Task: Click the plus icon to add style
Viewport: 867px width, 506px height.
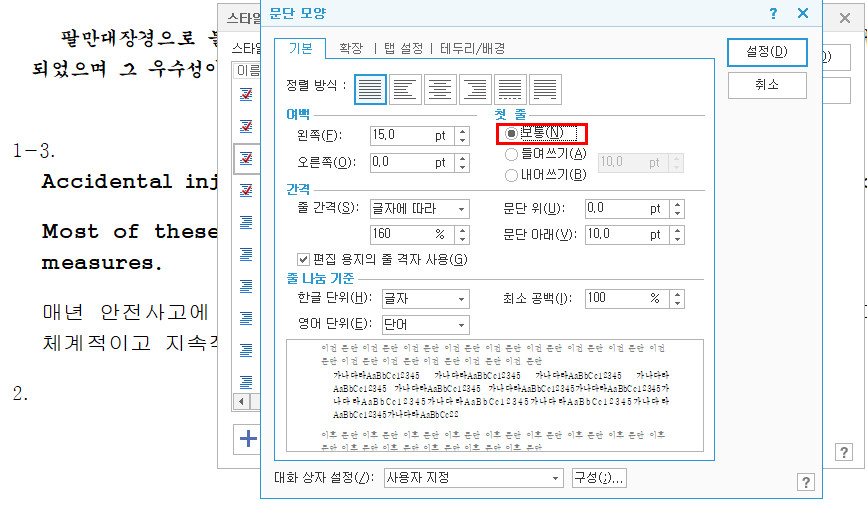Action: 247,438
